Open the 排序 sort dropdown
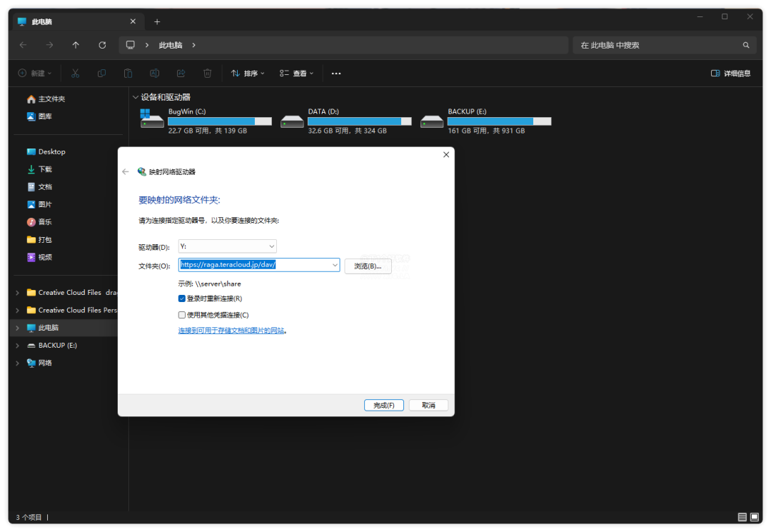The height and width of the screenshot is (532, 771). (x=247, y=73)
